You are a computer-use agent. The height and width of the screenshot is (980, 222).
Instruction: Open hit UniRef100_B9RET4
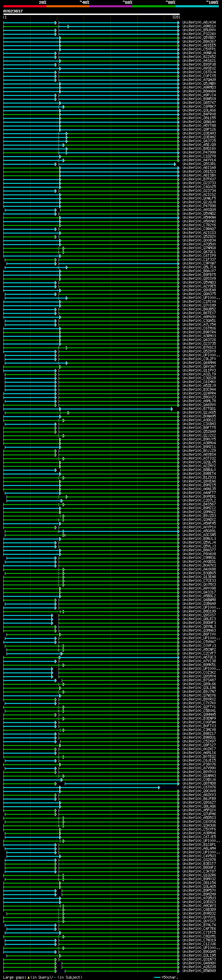coord(199,474)
